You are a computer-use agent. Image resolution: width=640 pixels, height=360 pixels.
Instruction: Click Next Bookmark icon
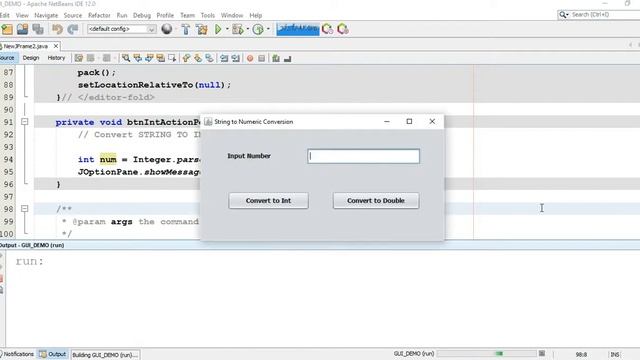point(198,58)
